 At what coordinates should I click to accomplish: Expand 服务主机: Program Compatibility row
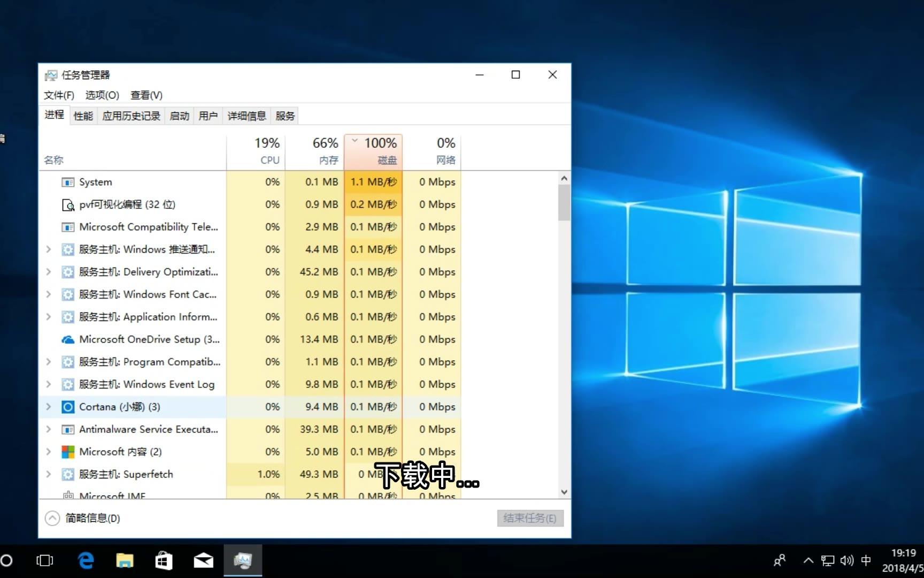coord(49,362)
